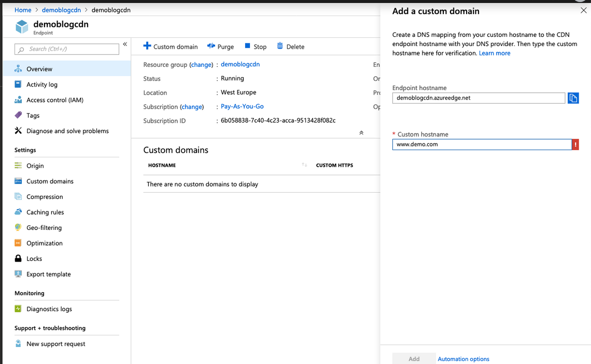
Task: Go to Home in the breadcrumb
Action: pyautogui.click(x=23, y=10)
